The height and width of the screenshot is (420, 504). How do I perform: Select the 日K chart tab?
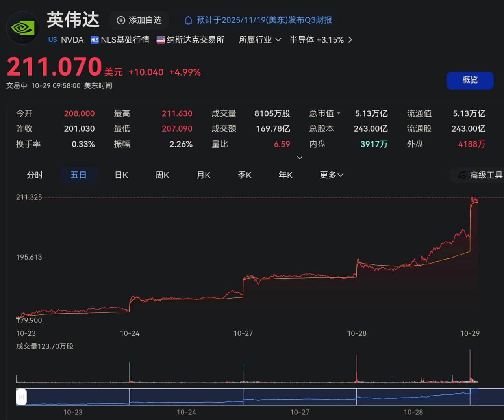[x=121, y=175]
